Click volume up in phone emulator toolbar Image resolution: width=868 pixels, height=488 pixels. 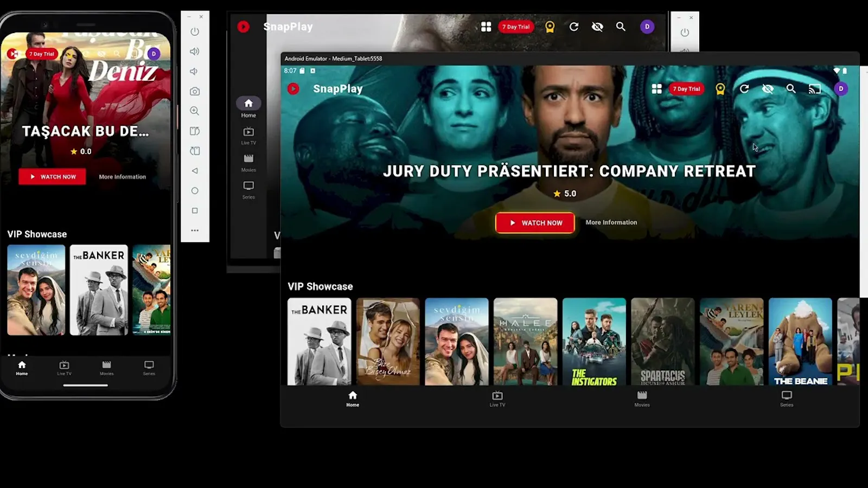point(195,52)
